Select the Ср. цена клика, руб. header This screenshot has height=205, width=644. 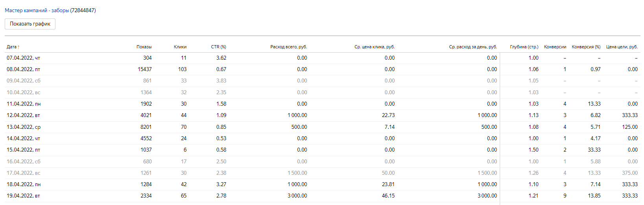[x=374, y=47]
